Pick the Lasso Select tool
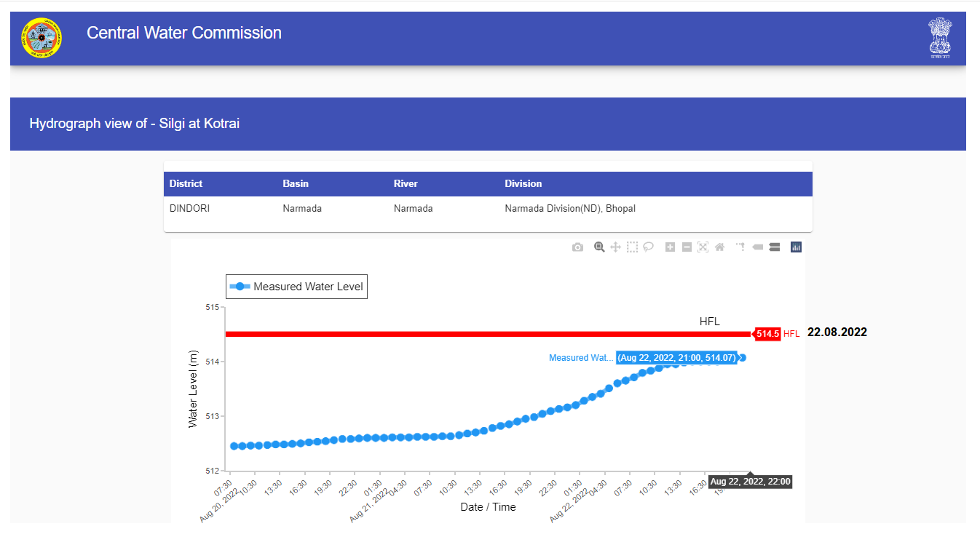The width and height of the screenshot is (980, 534). pos(648,247)
